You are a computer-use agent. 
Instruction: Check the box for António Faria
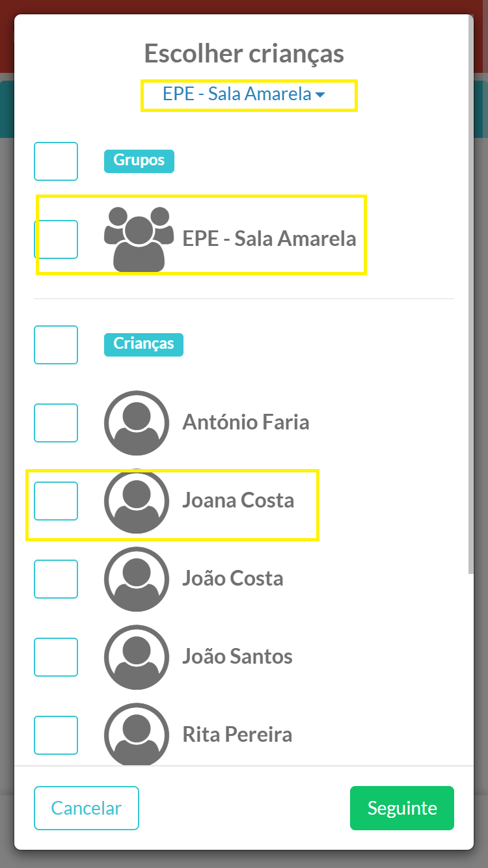coord(56,423)
